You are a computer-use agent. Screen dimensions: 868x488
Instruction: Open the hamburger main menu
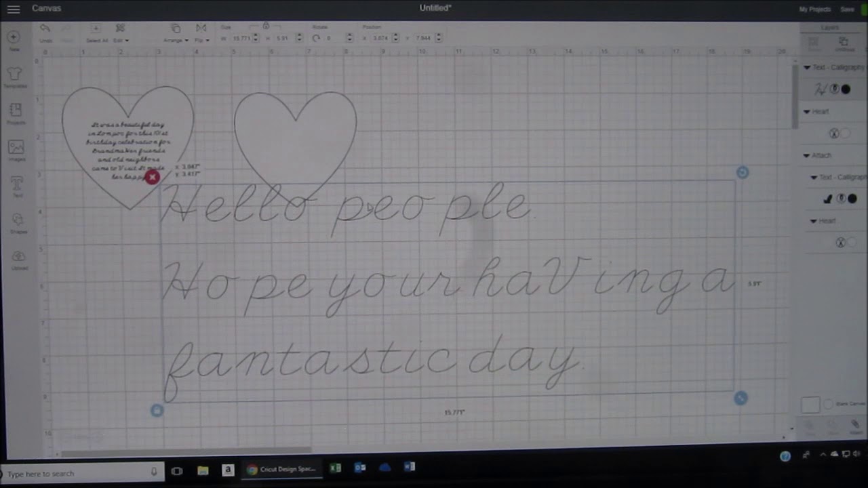(13, 9)
